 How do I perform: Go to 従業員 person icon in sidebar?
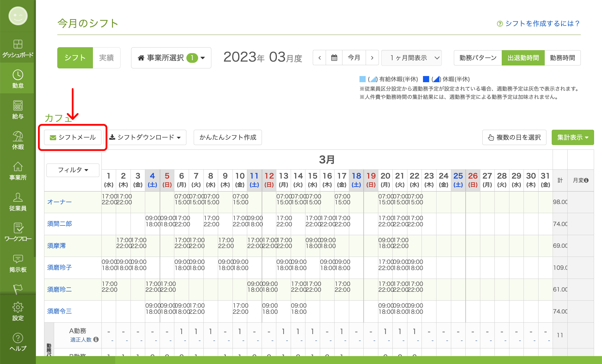pos(18,201)
